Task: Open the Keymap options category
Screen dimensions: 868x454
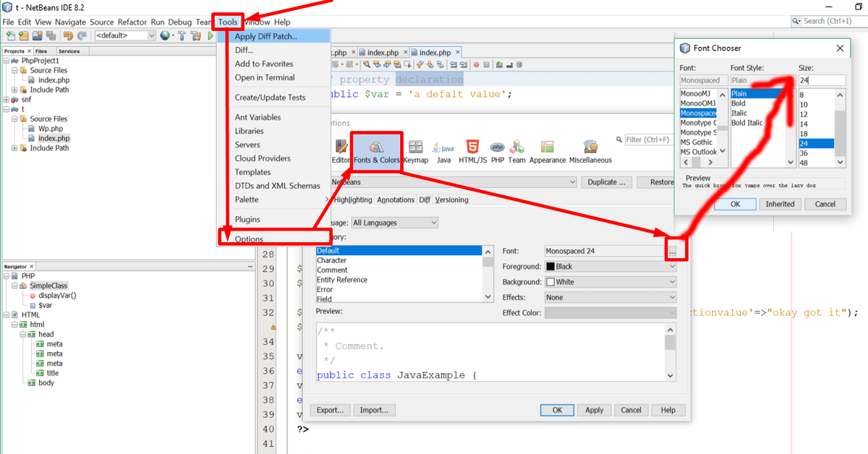Action: (415, 151)
